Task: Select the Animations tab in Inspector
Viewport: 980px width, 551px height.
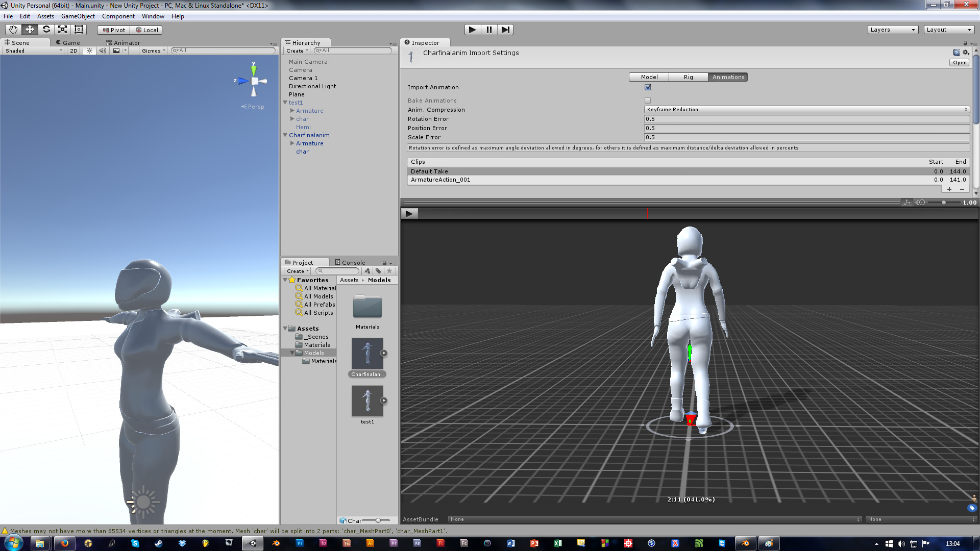Action: 728,76
